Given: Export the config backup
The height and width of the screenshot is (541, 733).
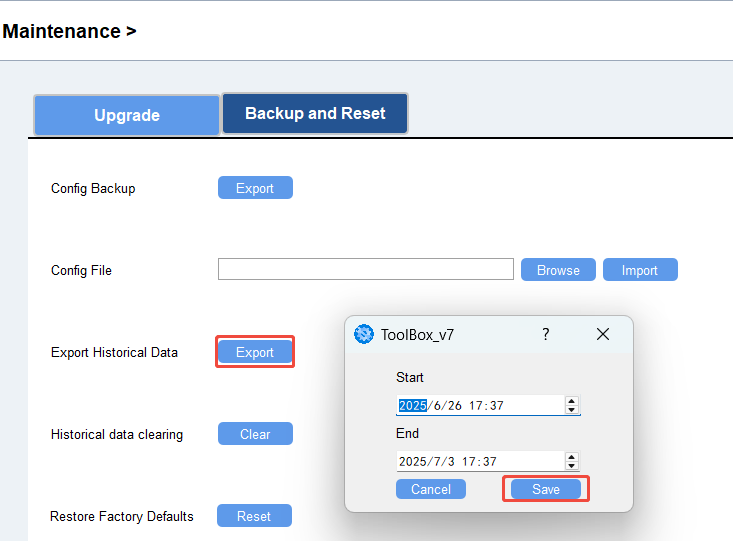Looking at the screenshot, I should coord(255,188).
